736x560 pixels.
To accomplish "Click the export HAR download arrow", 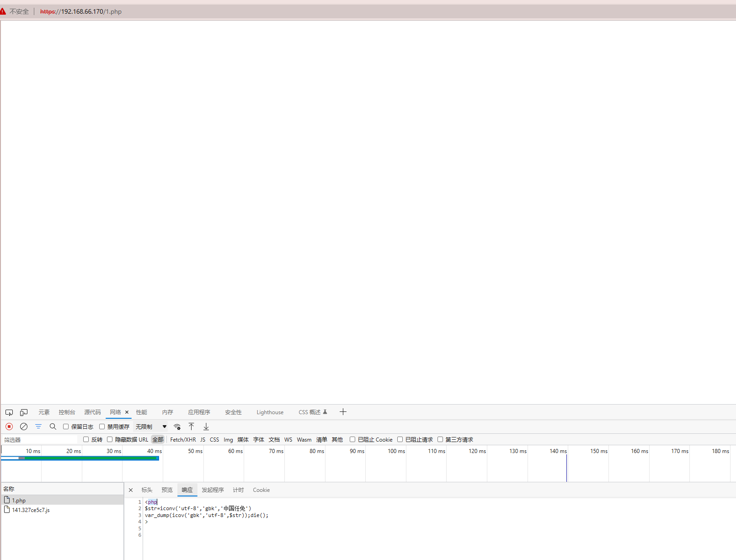I will pyautogui.click(x=206, y=427).
